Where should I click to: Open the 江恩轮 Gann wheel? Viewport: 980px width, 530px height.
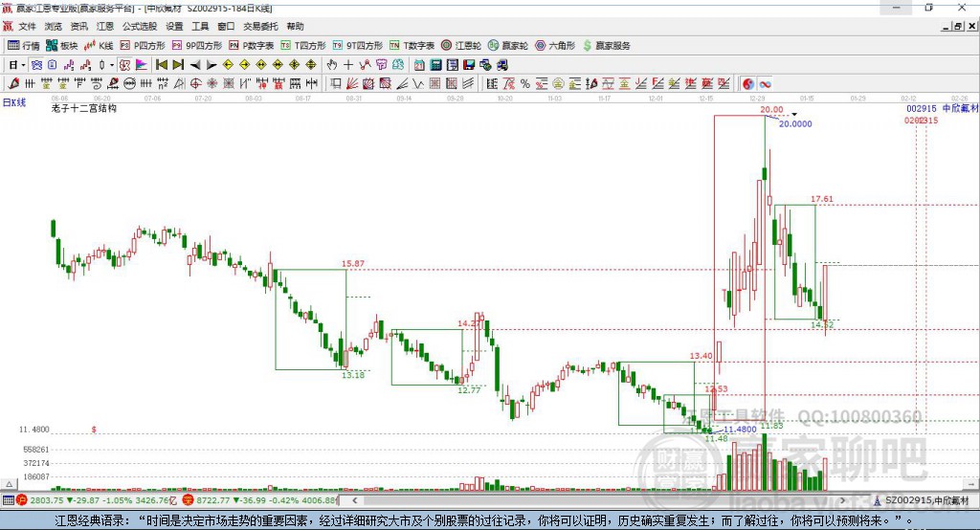pos(461,46)
